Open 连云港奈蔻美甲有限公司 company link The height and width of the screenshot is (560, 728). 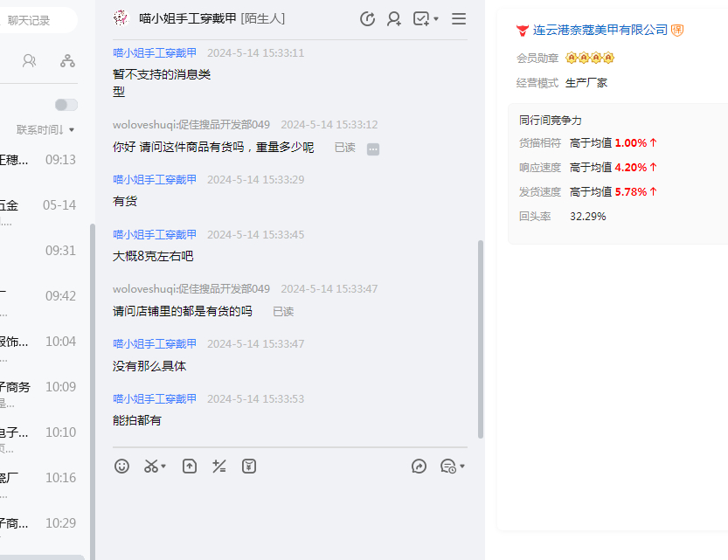[x=600, y=30]
